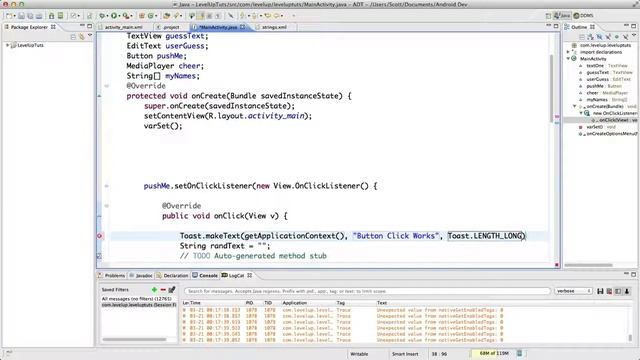This screenshot has width=640, height=360.
Task: Toggle Sort in Outline toolbar
Action: point(590,37)
